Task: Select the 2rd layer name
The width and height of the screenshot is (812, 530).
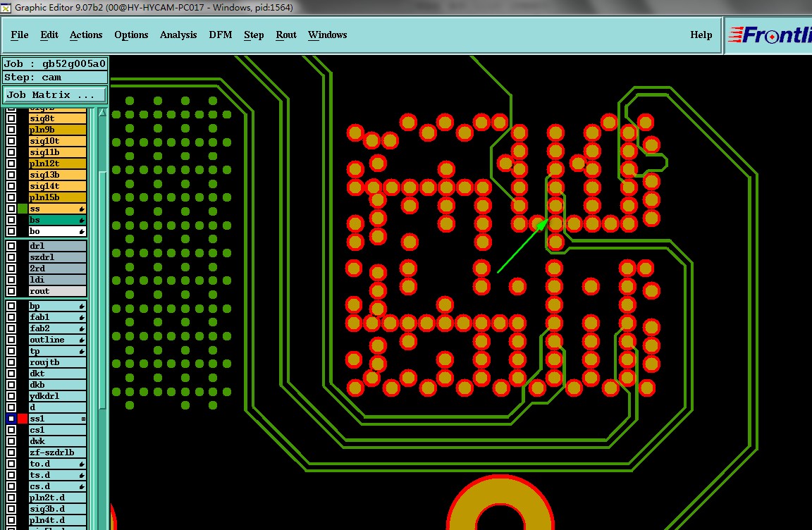Action: pyautogui.click(x=58, y=269)
